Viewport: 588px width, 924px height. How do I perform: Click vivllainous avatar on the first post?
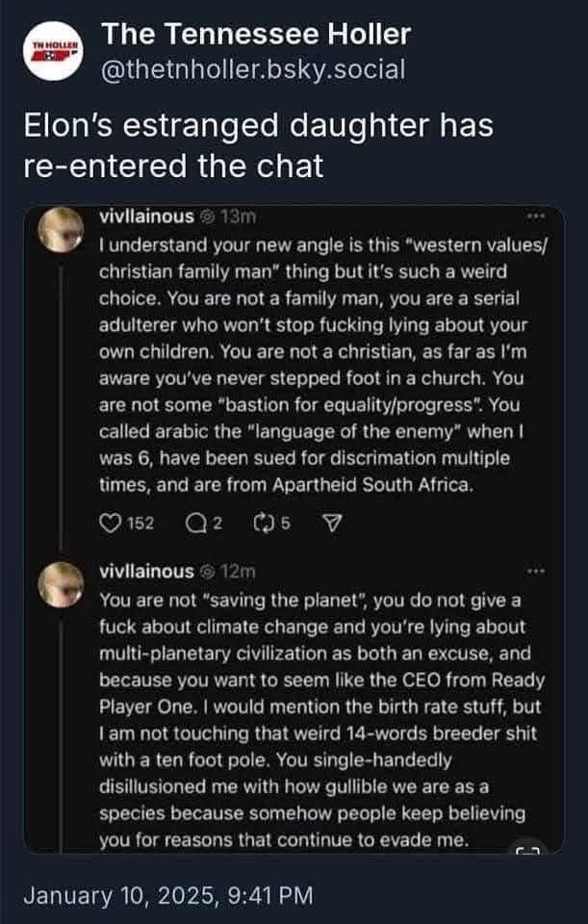click(x=64, y=229)
